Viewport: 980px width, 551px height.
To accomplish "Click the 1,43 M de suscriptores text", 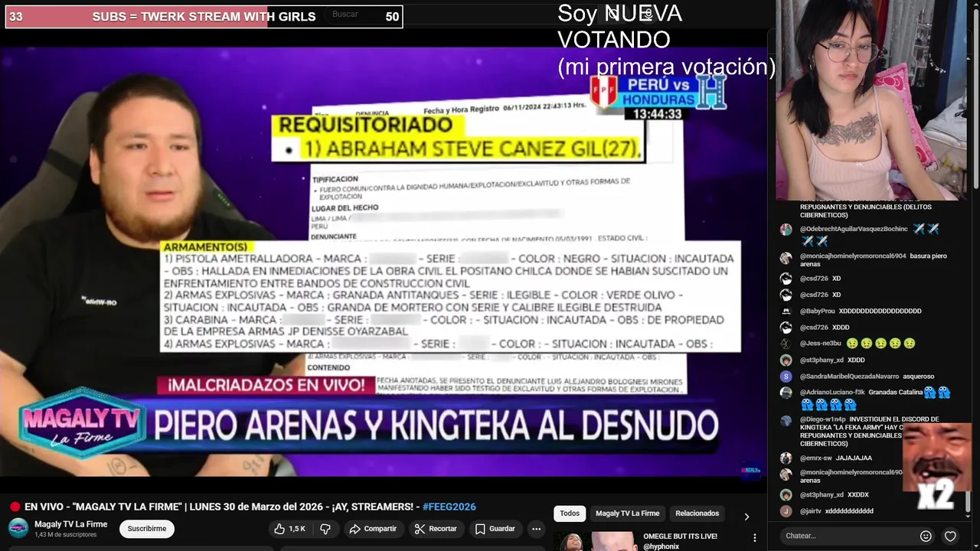I will click(x=65, y=535).
